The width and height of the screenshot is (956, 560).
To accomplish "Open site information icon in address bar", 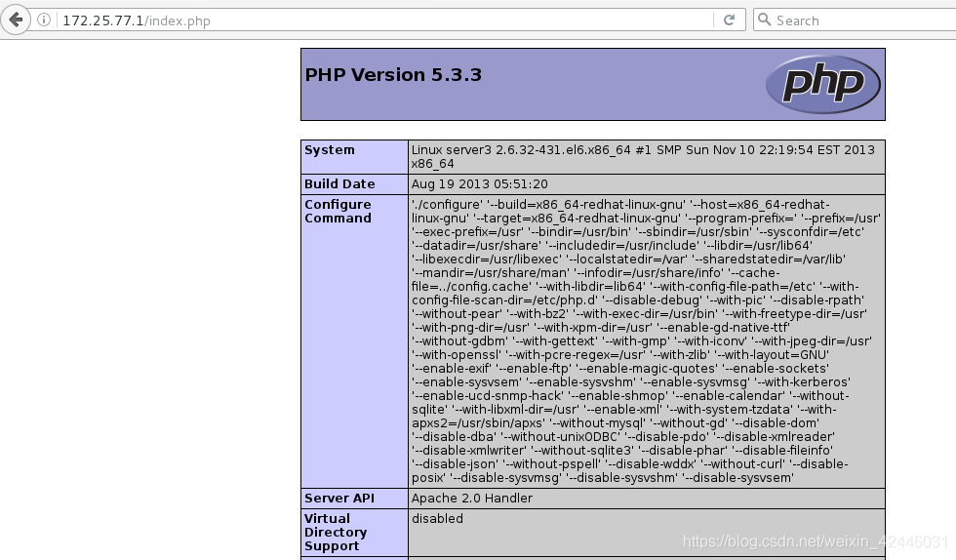I will (44, 20).
